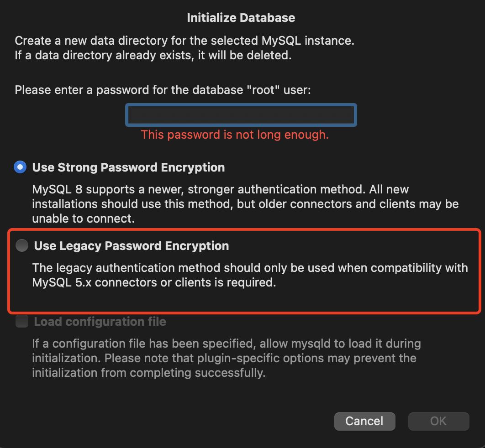Image resolution: width=485 pixels, height=448 pixels.
Task: Select the Use Strong Password Encryption radio button
Action: [x=20, y=167]
